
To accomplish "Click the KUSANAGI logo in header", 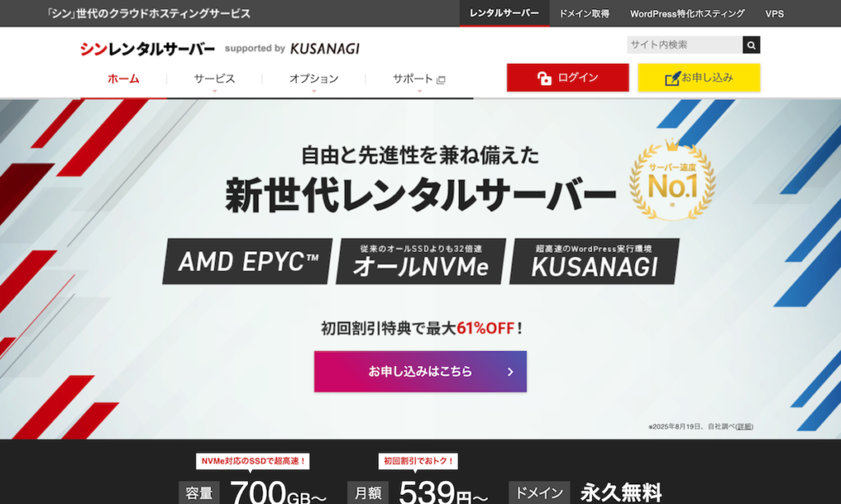I will click(324, 48).
